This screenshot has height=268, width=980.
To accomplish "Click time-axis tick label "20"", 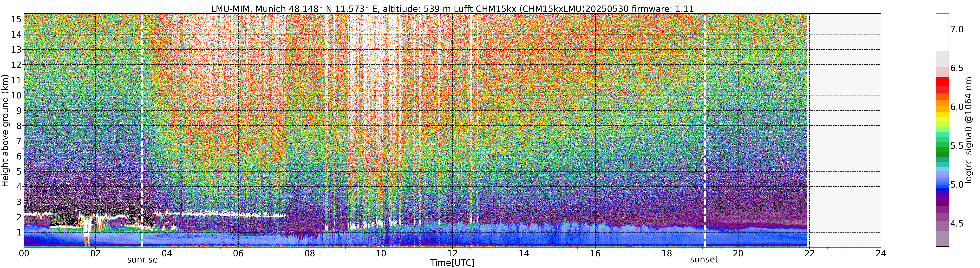I will click(x=738, y=254).
